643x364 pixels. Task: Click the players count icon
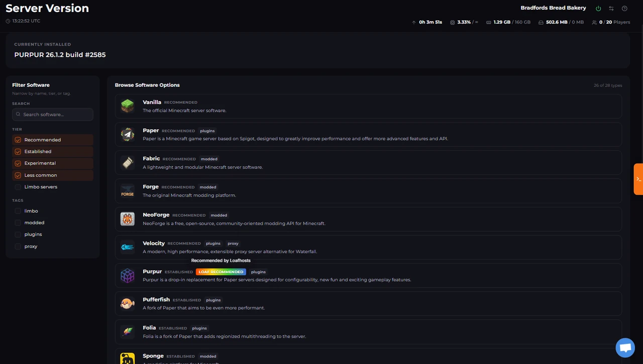click(x=595, y=22)
